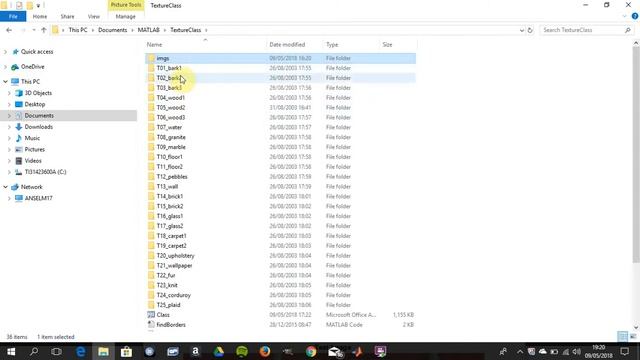
Task: Select the T12_pebbles folder
Action: (172, 177)
